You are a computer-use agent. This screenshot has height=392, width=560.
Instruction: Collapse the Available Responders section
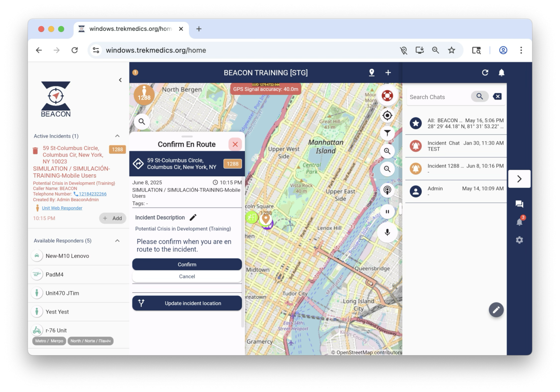(x=117, y=240)
